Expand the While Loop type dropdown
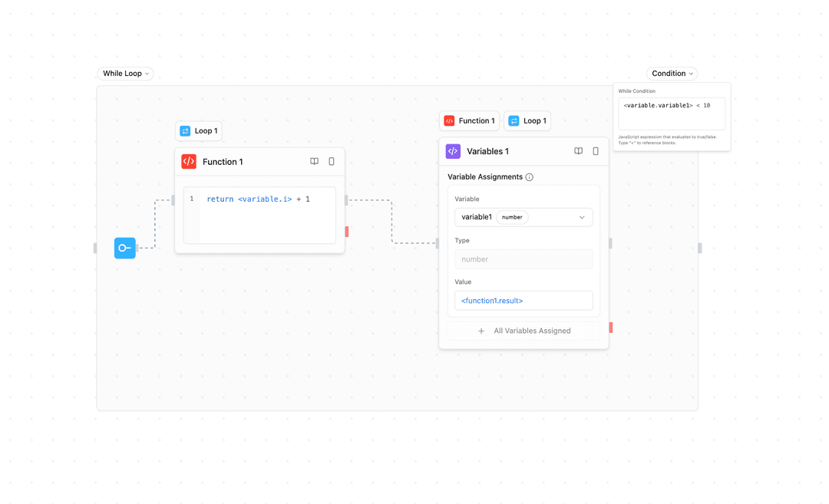This screenshot has height=504, width=829. click(126, 74)
